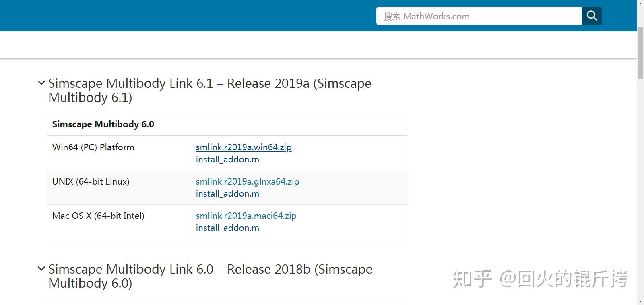Focus the MathWorks.com search field
Screen dimensions: 644x305
point(478,16)
